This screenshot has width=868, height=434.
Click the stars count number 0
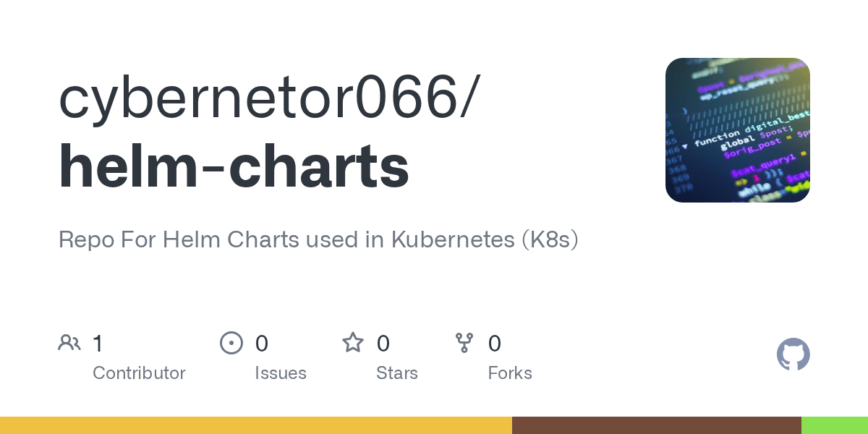[383, 344]
